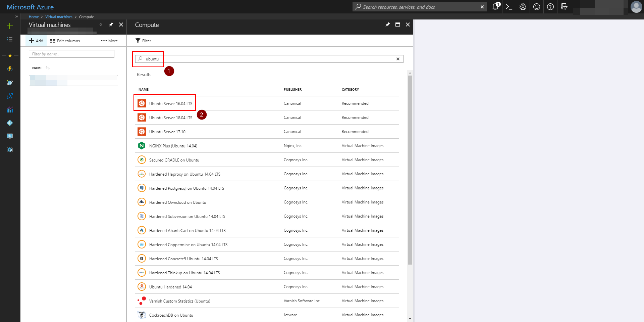Clear the ubuntu search with the X

(x=398, y=59)
